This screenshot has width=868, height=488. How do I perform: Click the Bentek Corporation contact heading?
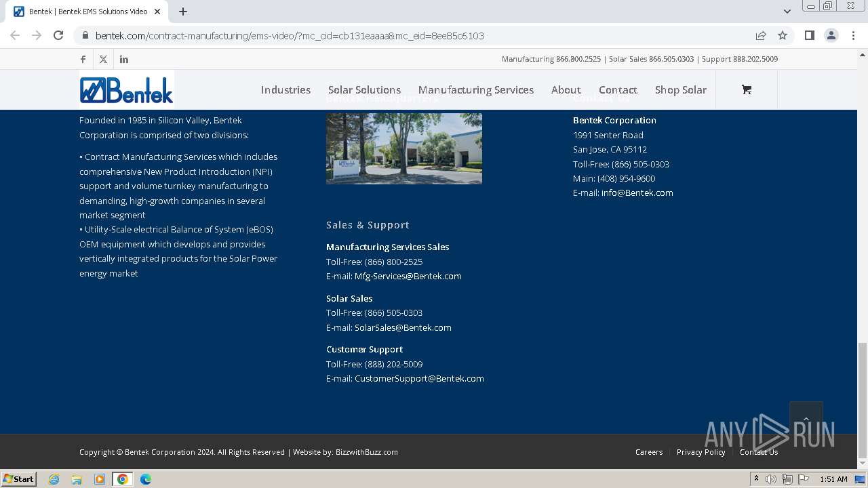(614, 120)
